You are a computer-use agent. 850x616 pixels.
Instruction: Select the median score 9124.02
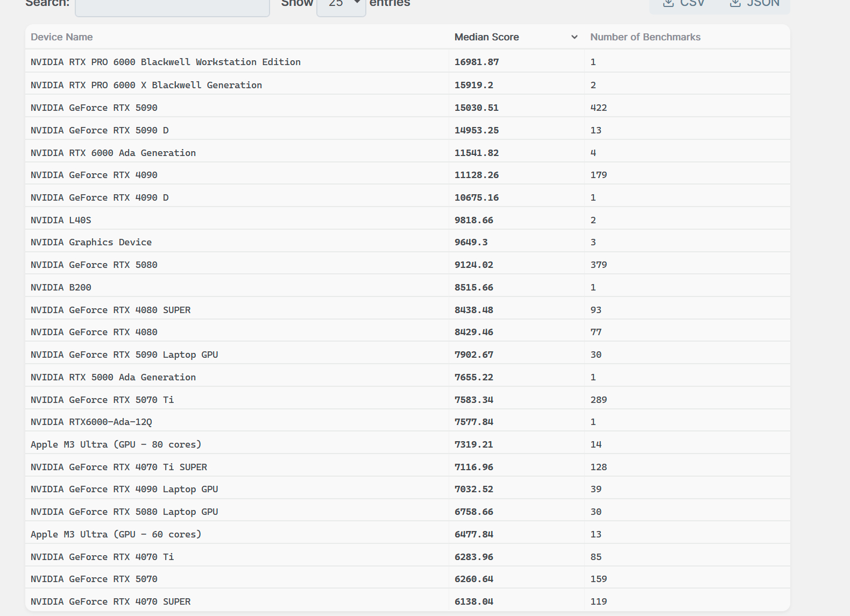click(x=474, y=265)
